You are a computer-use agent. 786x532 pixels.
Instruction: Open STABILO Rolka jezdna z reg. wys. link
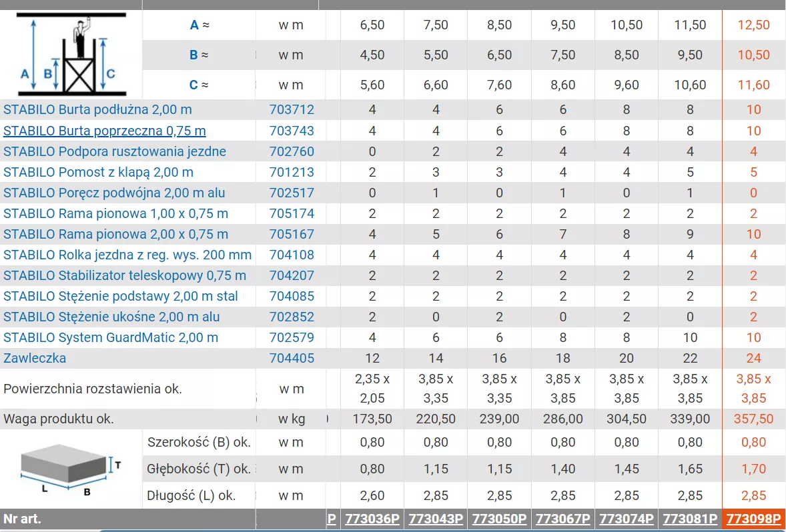[127, 255]
